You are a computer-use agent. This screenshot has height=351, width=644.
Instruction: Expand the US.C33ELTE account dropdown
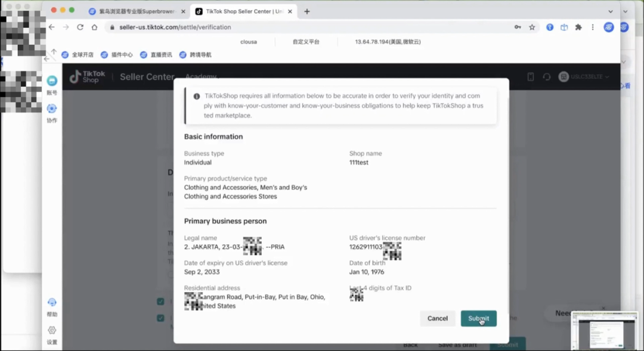point(584,77)
